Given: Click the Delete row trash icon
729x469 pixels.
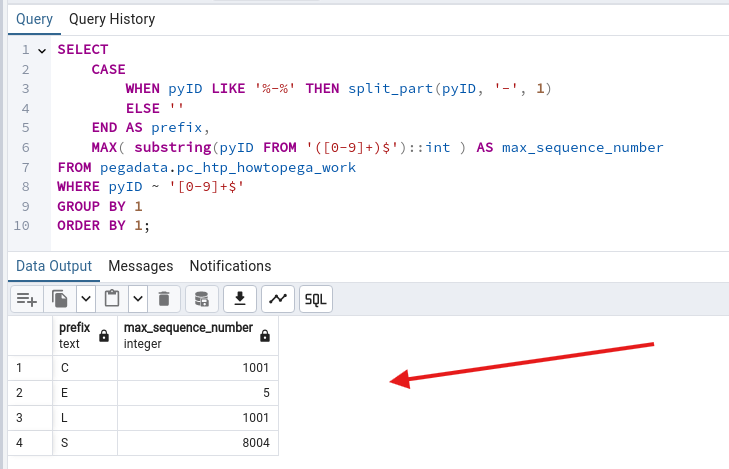Looking at the screenshot, I should (164, 298).
